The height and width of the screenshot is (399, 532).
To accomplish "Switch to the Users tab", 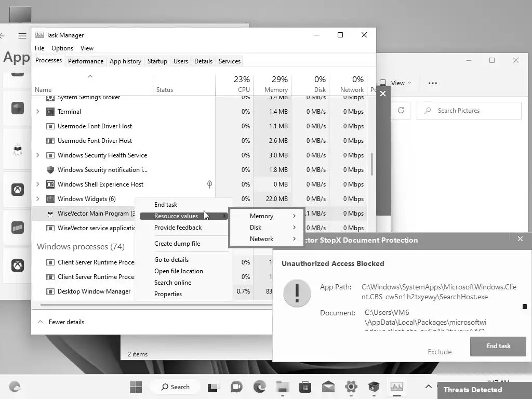I will [180, 61].
